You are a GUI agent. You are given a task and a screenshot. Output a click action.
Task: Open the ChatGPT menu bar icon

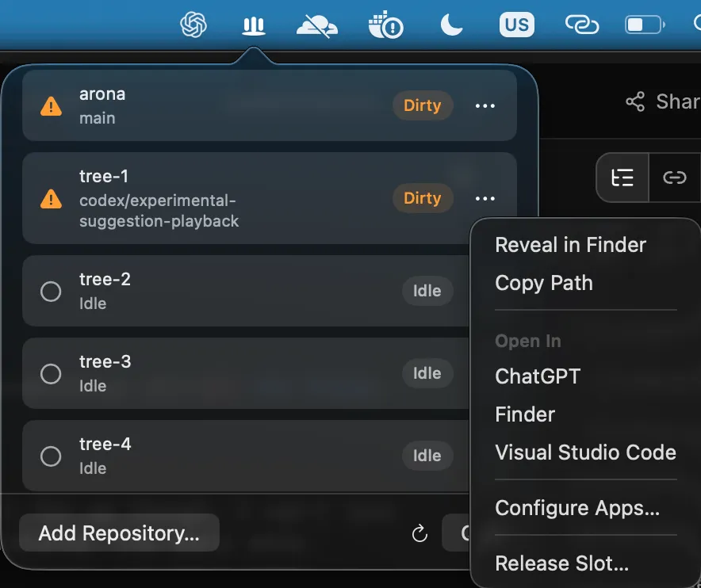tap(193, 25)
